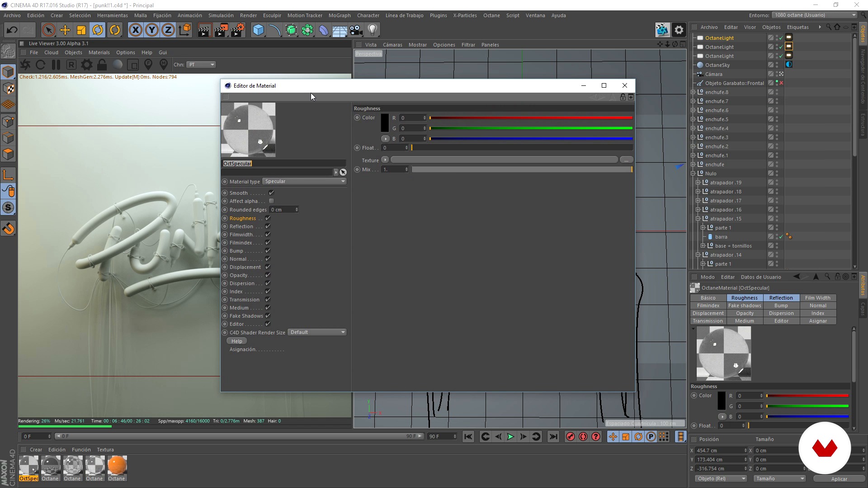Expand atrapador .19 in object tree
This screenshot has width=868, height=488.
698,183
